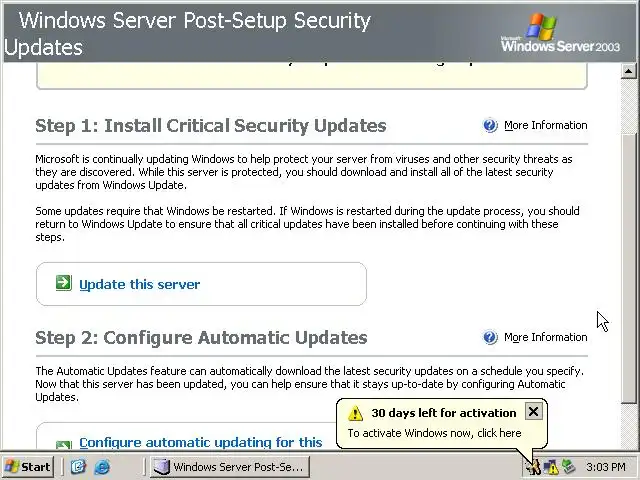Click the activation balloon message text
The width and height of the screenshot is (640, 480).
434,433
